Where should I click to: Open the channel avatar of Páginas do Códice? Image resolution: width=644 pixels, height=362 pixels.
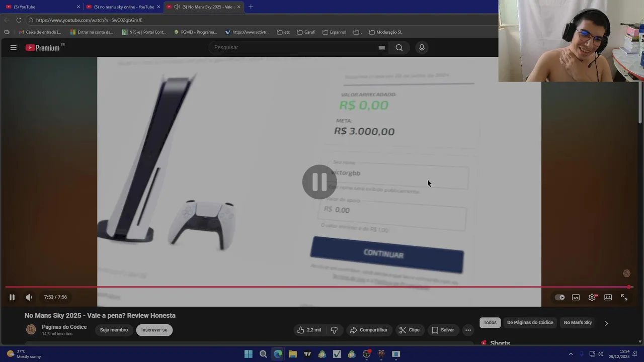pyautogui.click(x=31, y=330)
